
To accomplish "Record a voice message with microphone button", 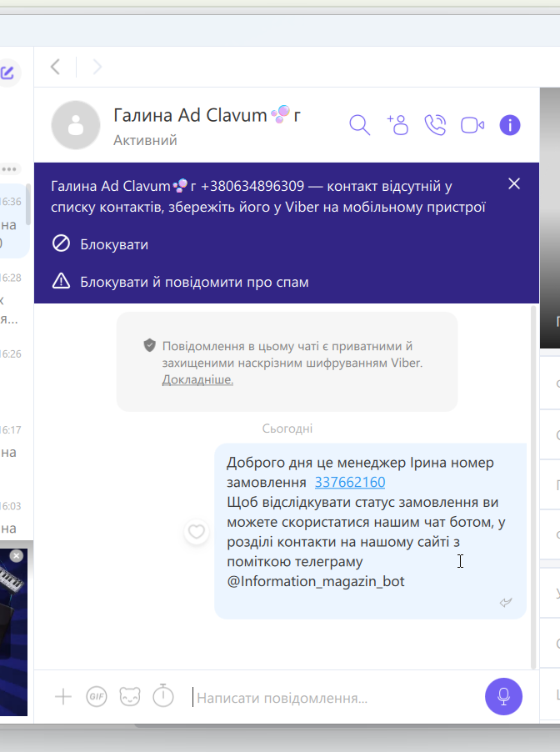I will click(503, 696).
